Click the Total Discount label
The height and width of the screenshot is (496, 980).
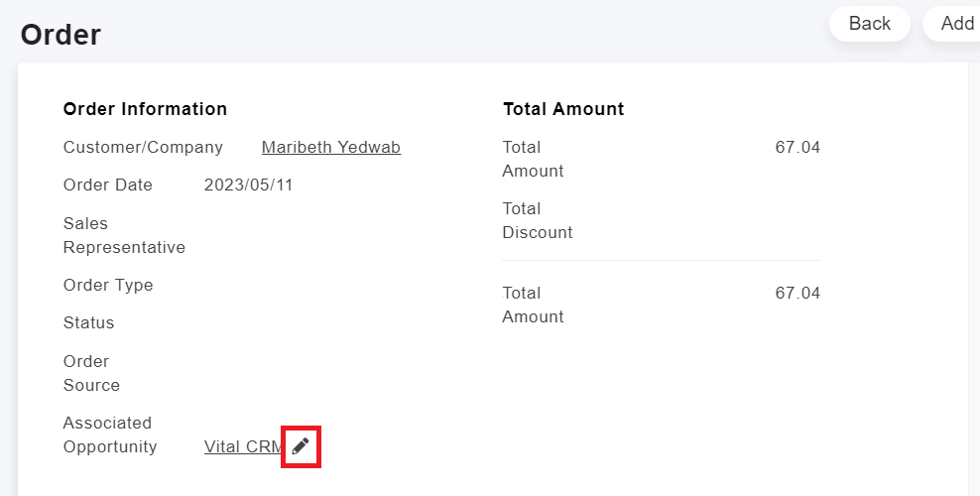(x=538, y=220)
